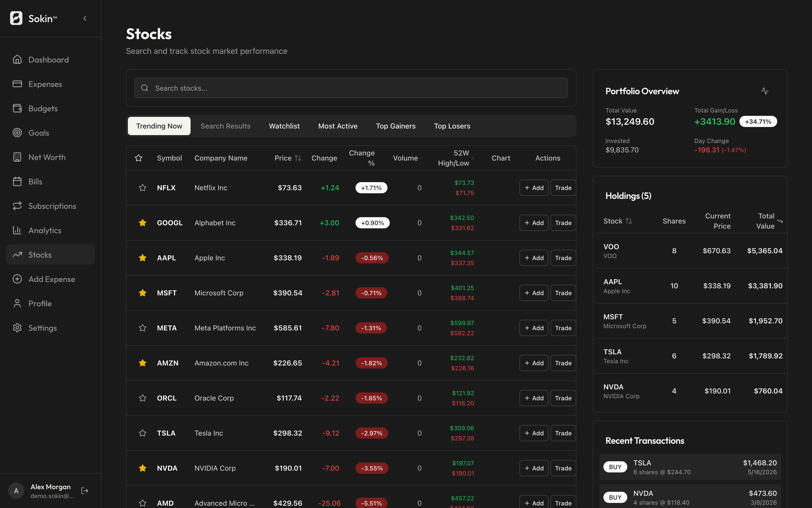
Task: Navigate to Goals
Action: tap(50, 133)
